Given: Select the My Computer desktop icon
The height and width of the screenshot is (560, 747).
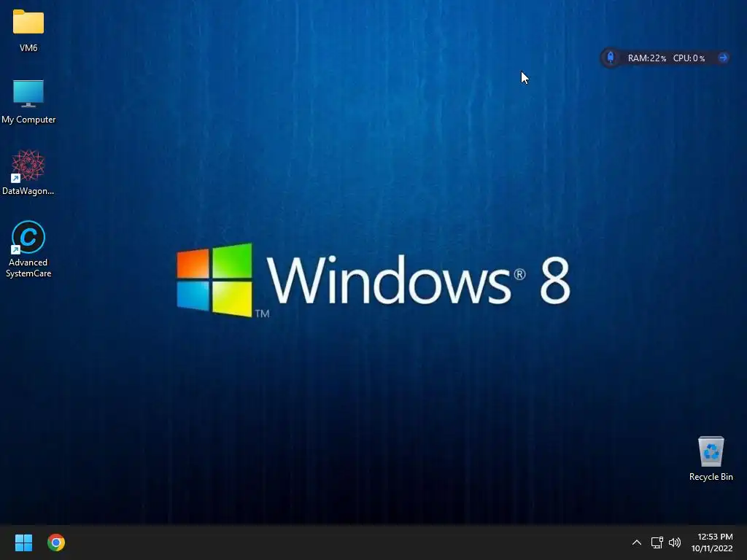Looking at the screenshot, I should click(28, 93).
